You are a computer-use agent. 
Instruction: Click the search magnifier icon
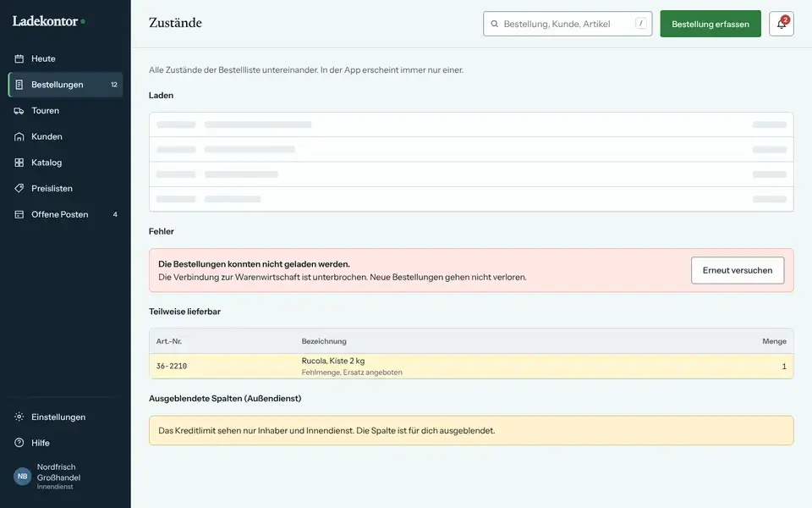(x=495, y=24)
